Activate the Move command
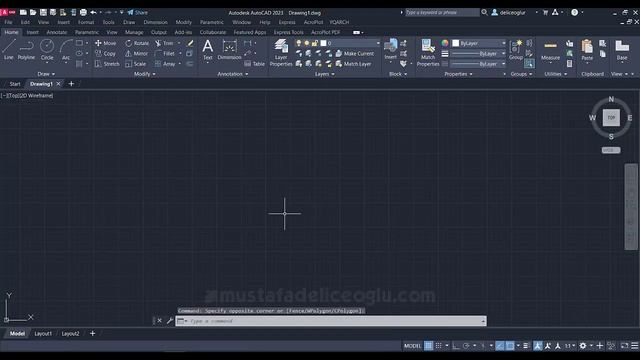 click(x=105, y=43)
